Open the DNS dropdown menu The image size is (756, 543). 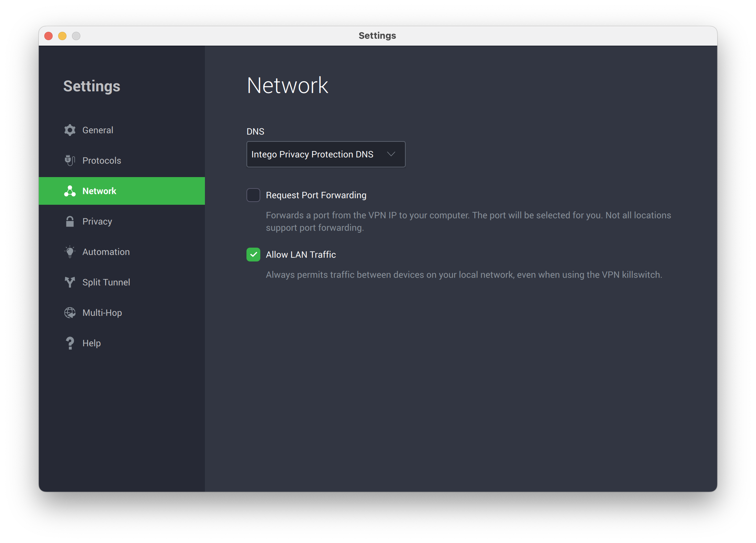[326, 154]
